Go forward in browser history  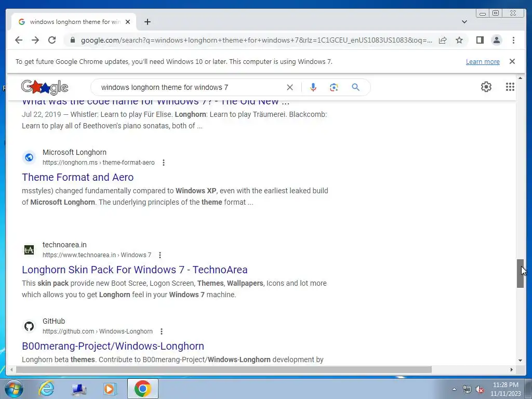tap(35, 40)
